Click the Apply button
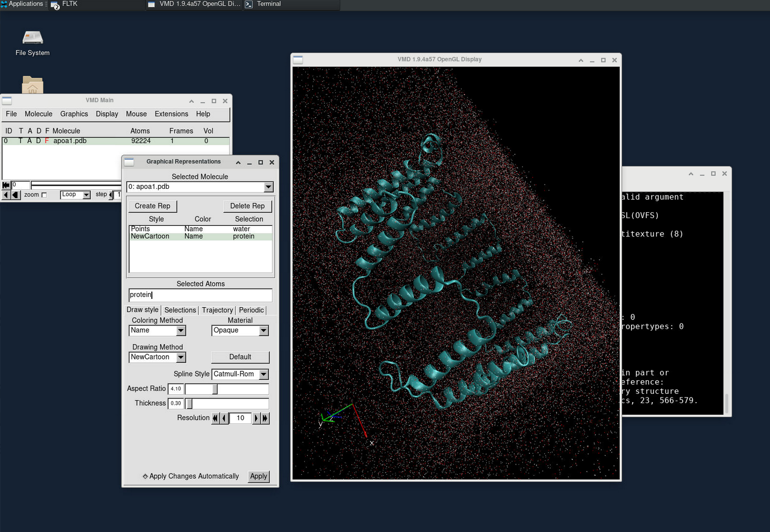The height and width of the screenshot is (532, 770). 258,476
